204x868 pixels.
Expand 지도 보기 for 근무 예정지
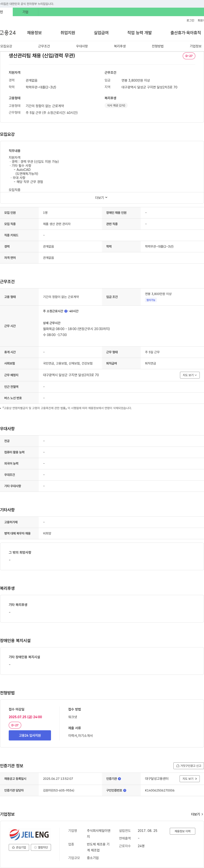pos(190,375)
